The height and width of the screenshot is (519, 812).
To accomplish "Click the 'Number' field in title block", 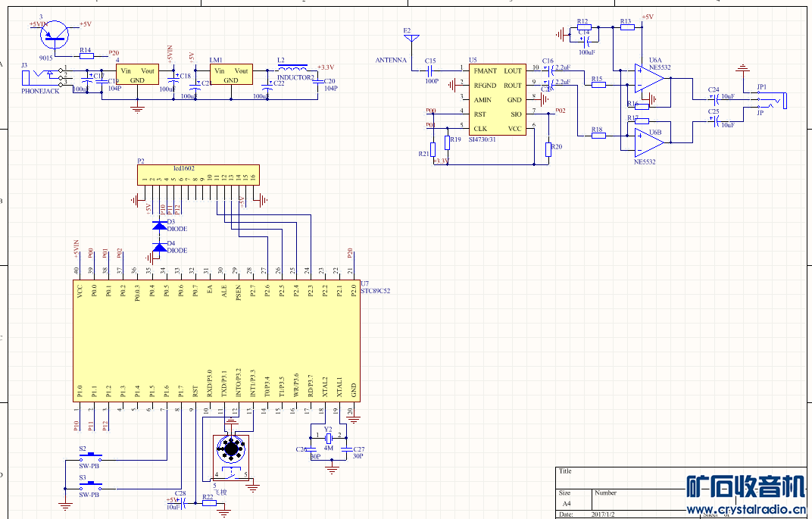I will pyautogui.click(x=605, y=493).
